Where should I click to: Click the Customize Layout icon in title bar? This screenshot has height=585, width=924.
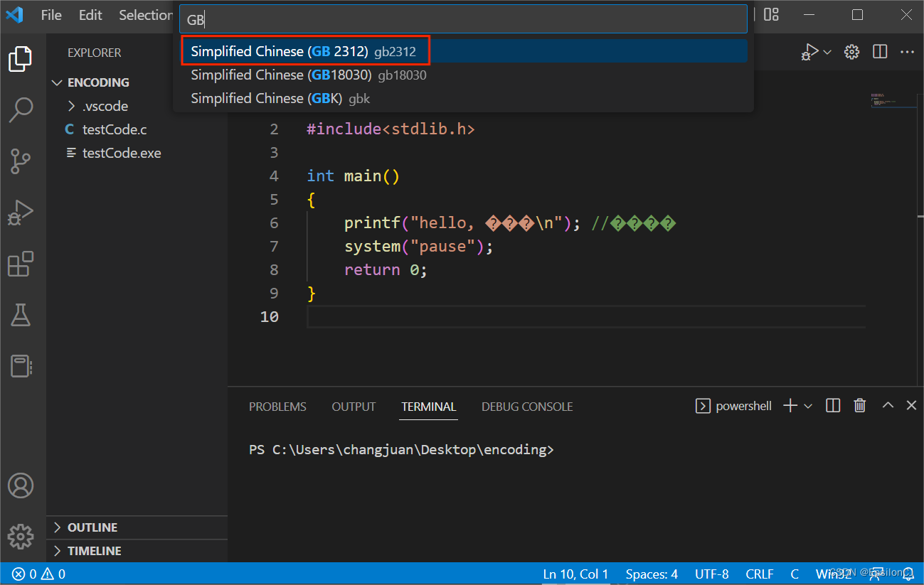(771, 14)
